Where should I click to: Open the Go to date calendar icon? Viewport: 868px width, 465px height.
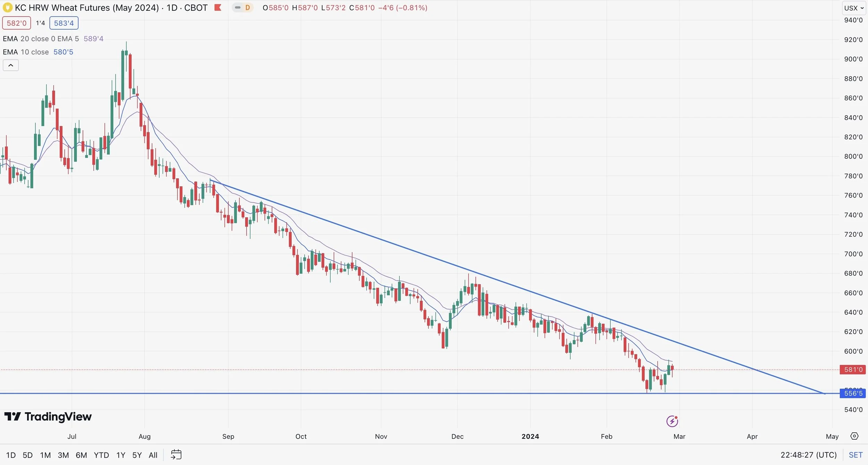pos(176,455)
